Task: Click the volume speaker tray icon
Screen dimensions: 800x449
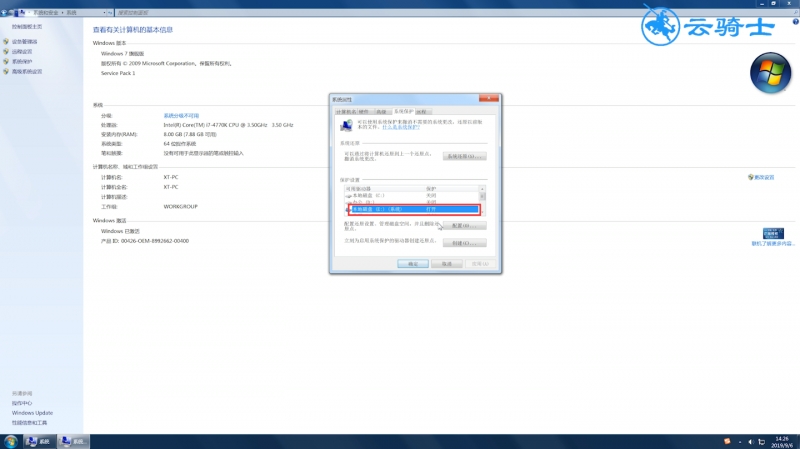Action: [751, 442]
